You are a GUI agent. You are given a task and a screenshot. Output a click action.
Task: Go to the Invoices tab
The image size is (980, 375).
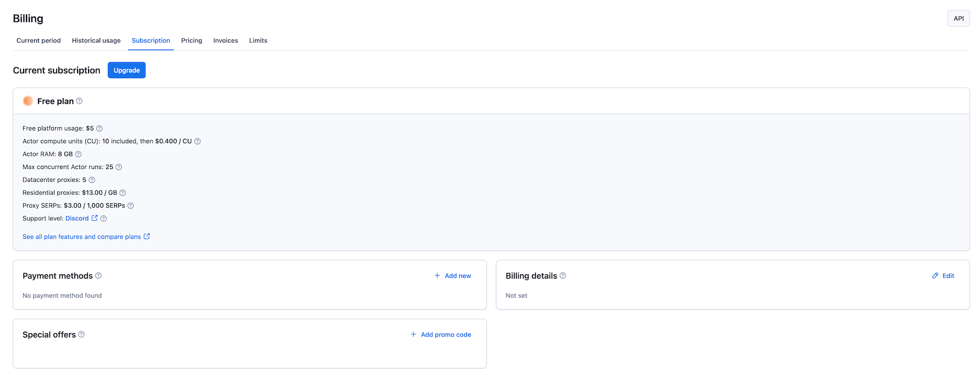click(x=226, y=41)
